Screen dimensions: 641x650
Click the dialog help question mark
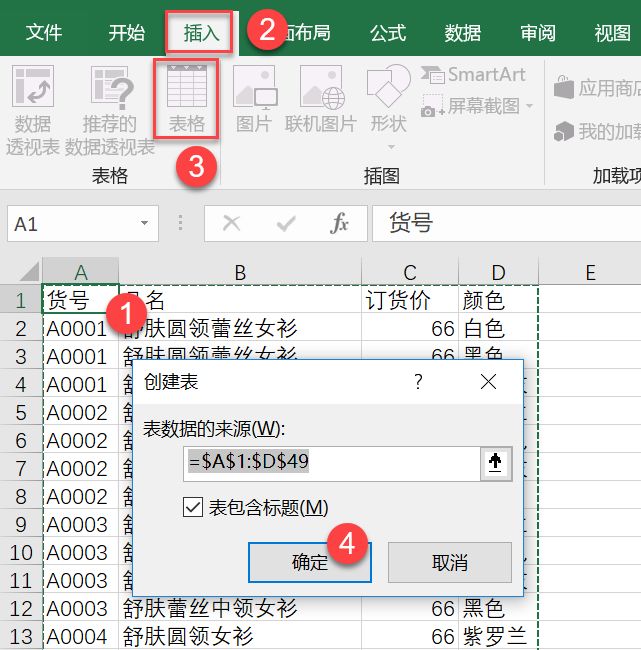418,382
